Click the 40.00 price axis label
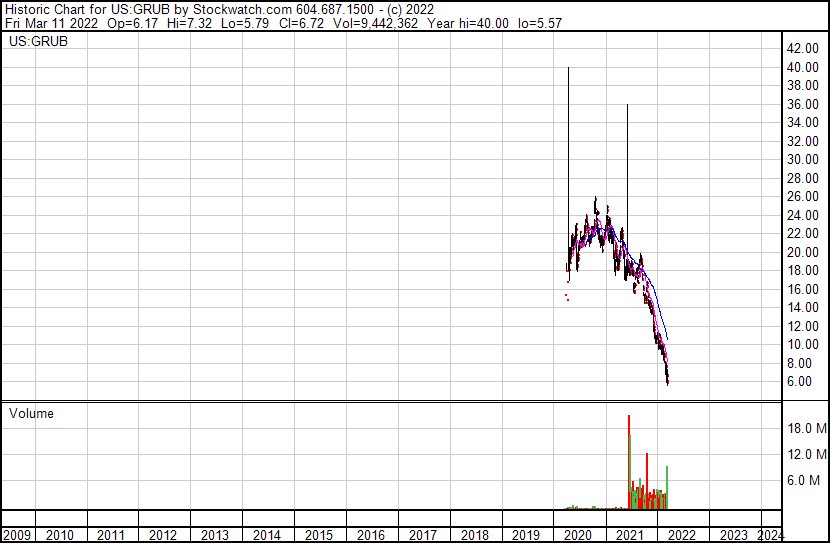830x543 pixels. pyautogui.click(x=802, y=67)
